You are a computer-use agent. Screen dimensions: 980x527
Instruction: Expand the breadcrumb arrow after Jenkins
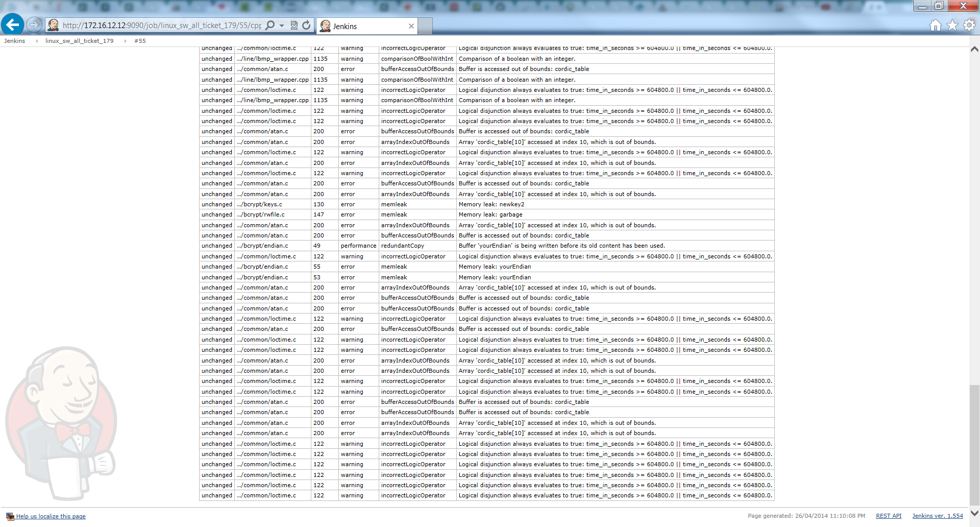[37, 41]
